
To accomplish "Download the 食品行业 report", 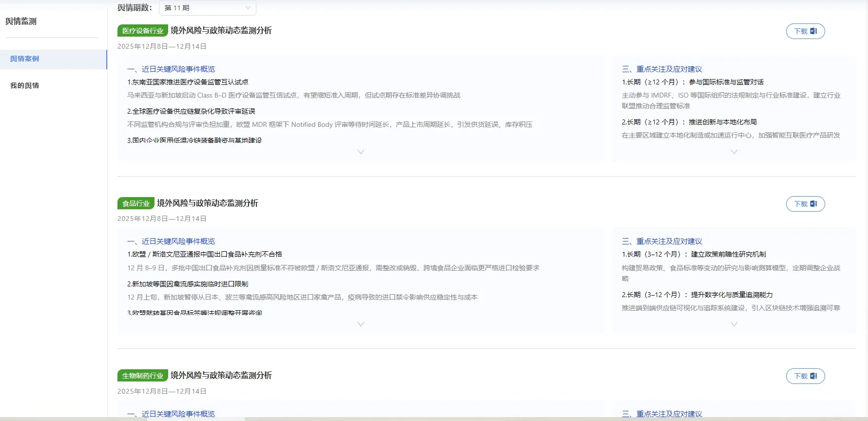I will [x=805, y=204].
